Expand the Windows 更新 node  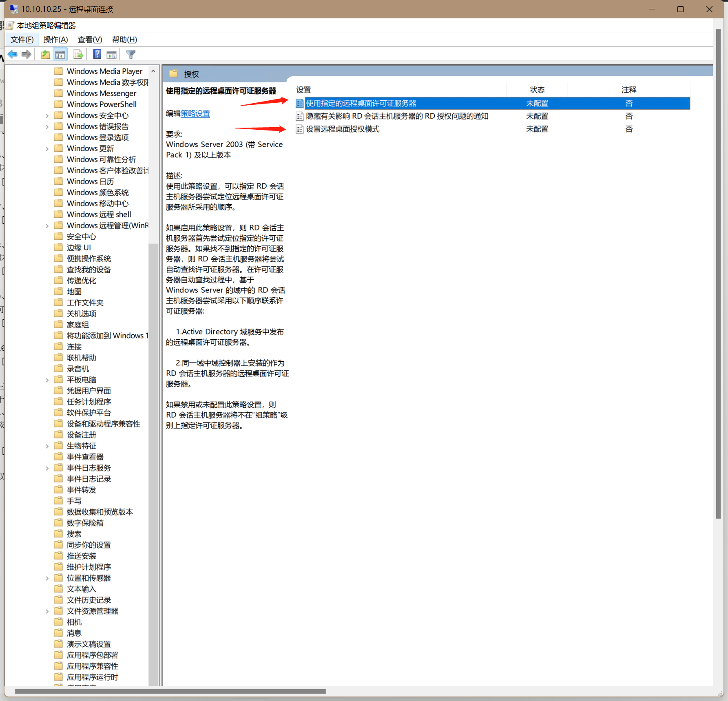pos(47,148)
